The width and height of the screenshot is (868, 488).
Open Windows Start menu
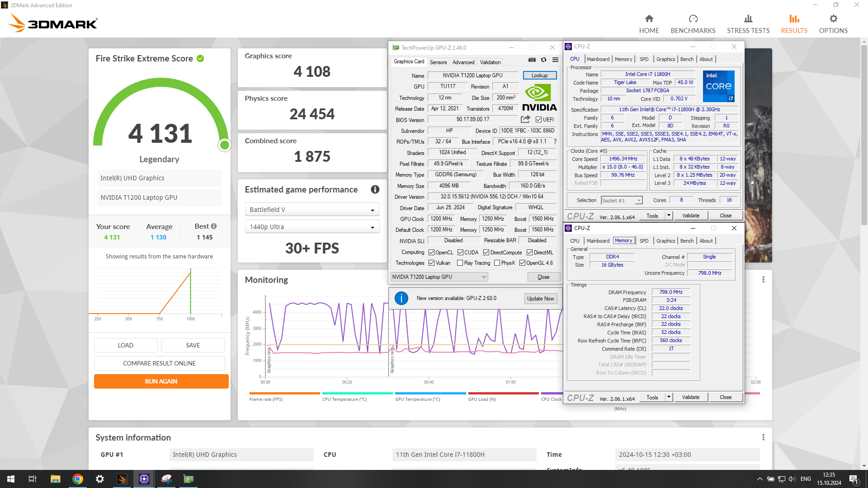(x=11, y=479)
